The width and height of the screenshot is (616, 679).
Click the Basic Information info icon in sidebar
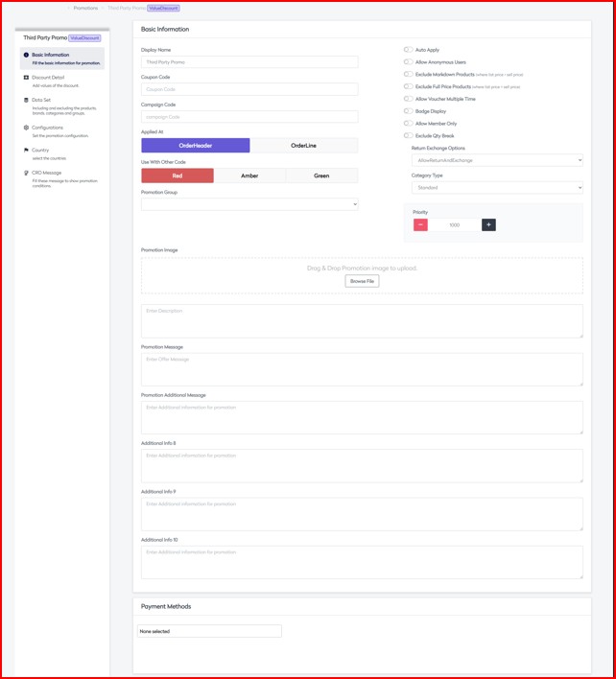click(x=26, y=55)
